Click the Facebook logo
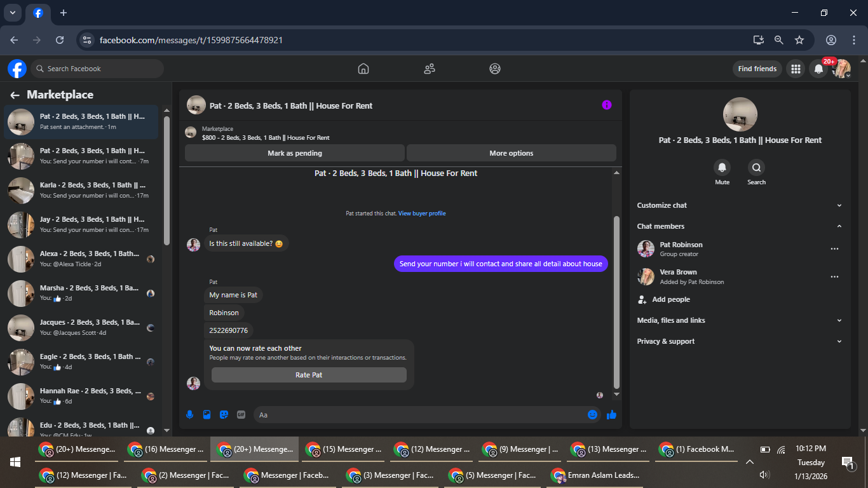The image size is (868, 488). [x=17, y=69]
